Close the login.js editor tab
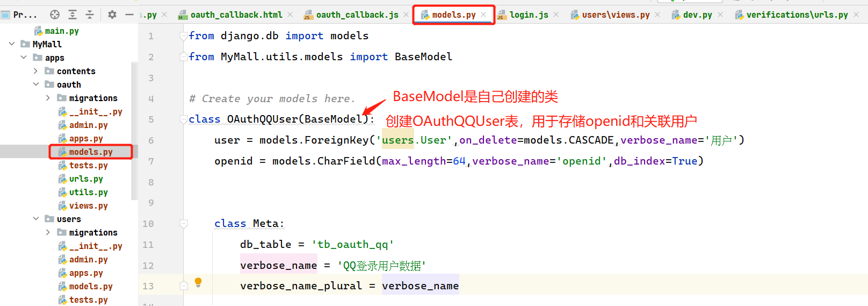The height and width of the screenshot is (306, 868). pos(556,15)
